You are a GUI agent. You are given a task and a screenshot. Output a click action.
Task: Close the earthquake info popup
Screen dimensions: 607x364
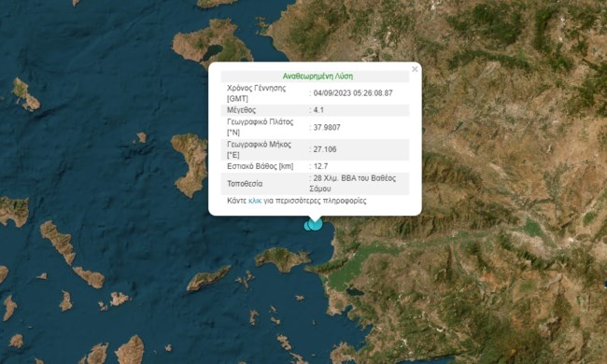(x=415, y=69)
